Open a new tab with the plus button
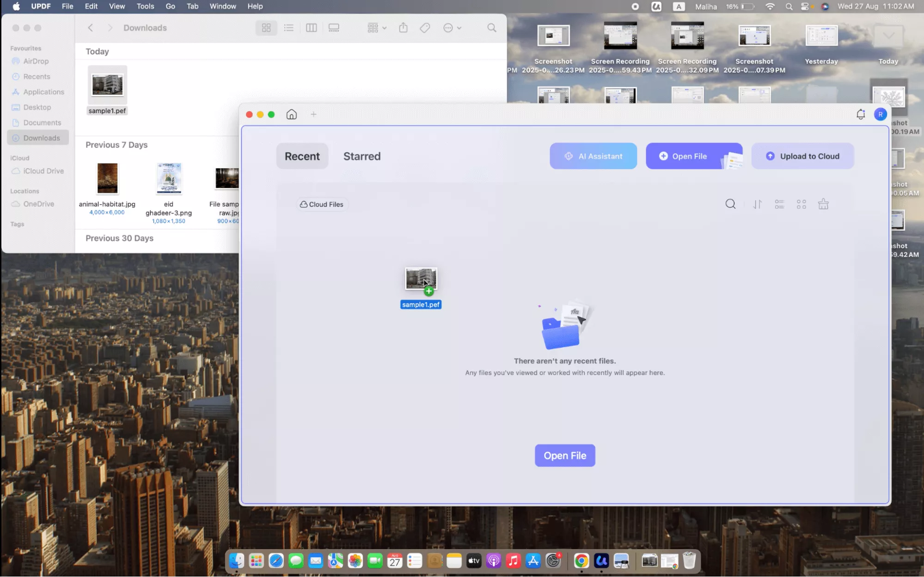The image size is (924, 577). coord(313,114)
